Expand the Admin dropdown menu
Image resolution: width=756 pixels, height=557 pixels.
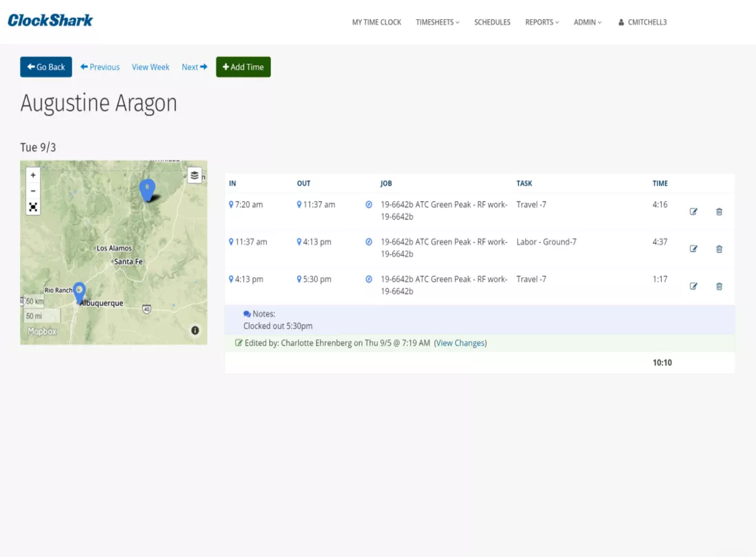587,22
